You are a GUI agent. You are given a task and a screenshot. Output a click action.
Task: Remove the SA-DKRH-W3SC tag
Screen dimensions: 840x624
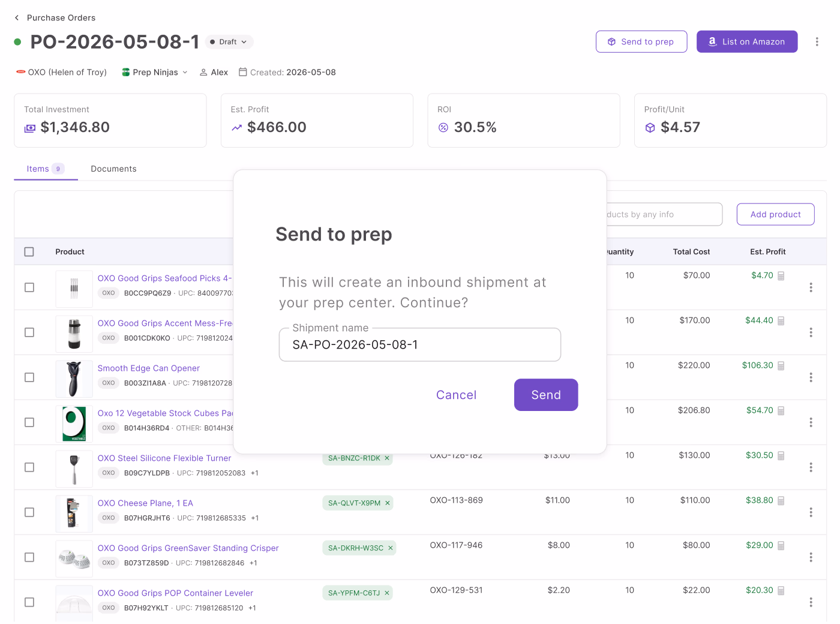coord(391,548)
